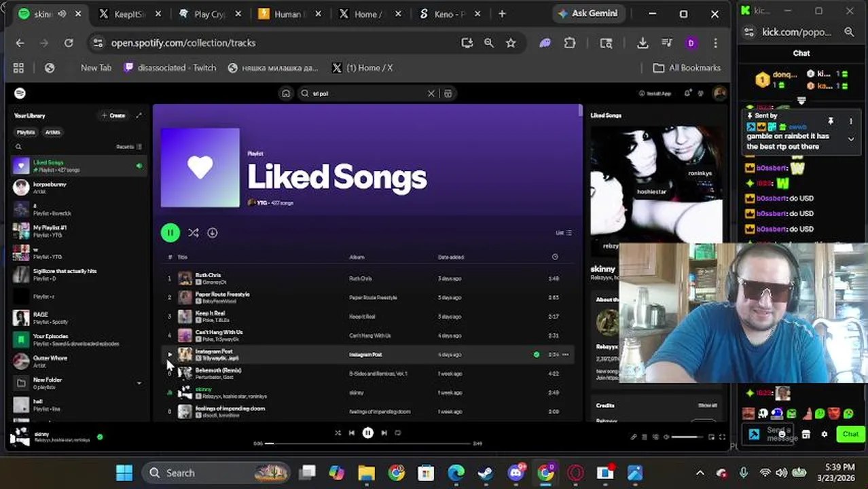Viewport: 868px width, 489px height.
Task: Toggle shuffle in the bottom player bar
Action: pos(338,433)
